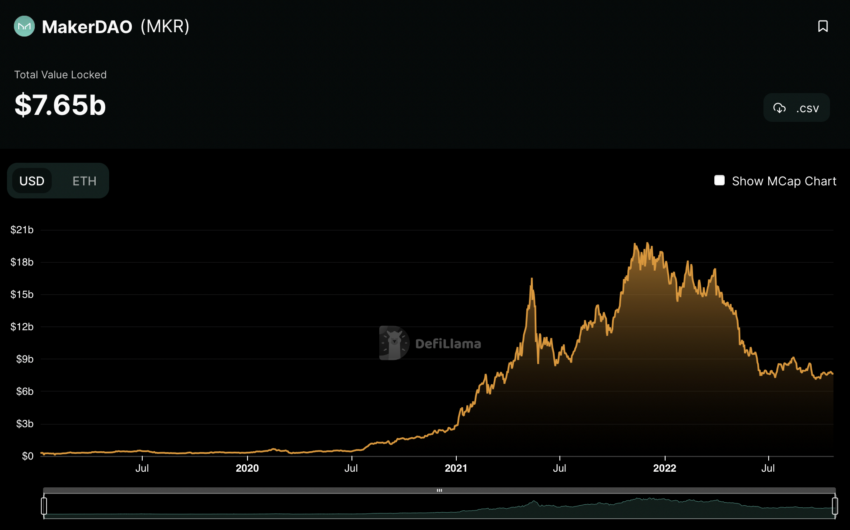Switch chart denomination to ETH
This screenshot has width=850, height=530.
pyautogui.click(x=84, y=181)
